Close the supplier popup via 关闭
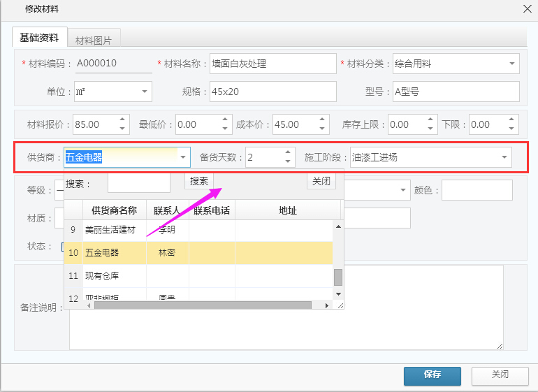The image size is (538, 392). tap(321, 182)
